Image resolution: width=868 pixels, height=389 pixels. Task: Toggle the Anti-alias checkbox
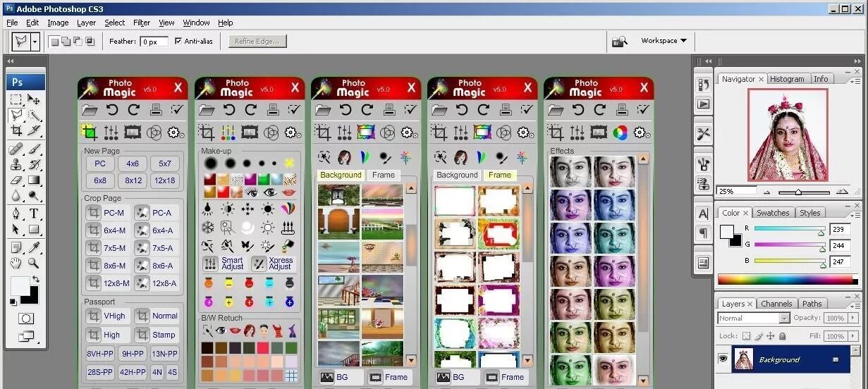point(178,41)
